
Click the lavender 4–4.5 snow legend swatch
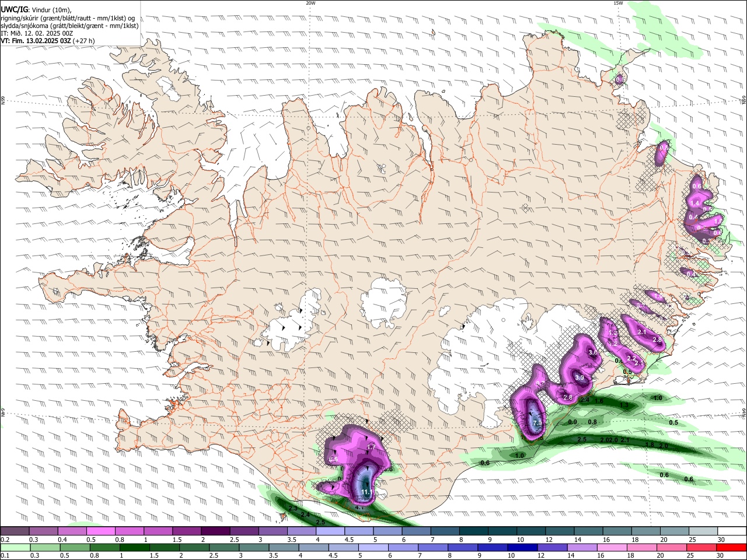tap(330, 531)
